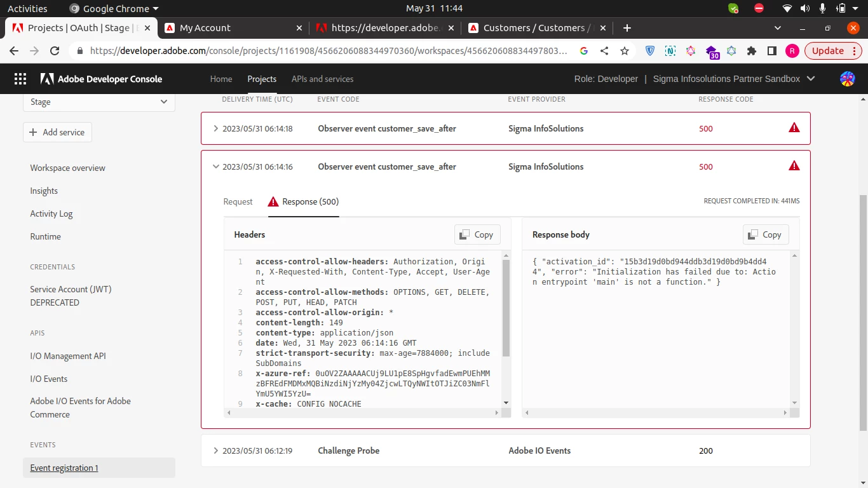Reload the current page
The image size is (868, 488).
tap(55, 51)
